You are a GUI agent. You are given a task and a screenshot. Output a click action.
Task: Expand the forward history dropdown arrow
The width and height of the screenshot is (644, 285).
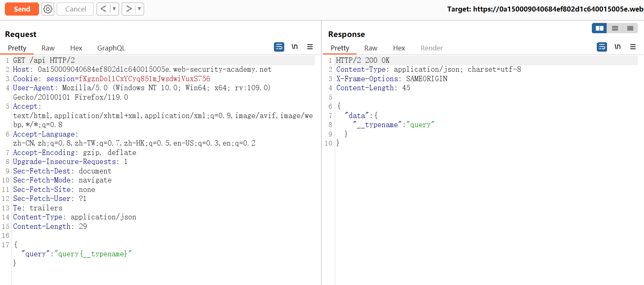pos(139,9)
